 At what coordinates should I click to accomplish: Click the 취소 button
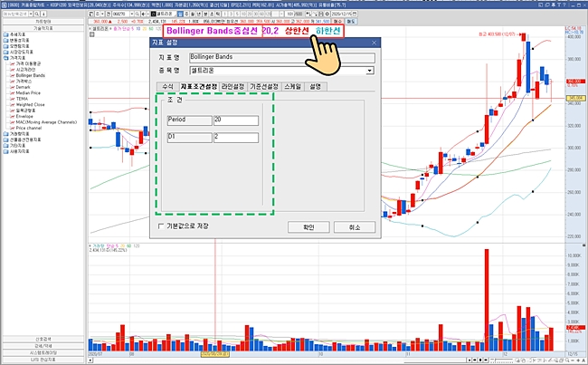pos(355,227)
